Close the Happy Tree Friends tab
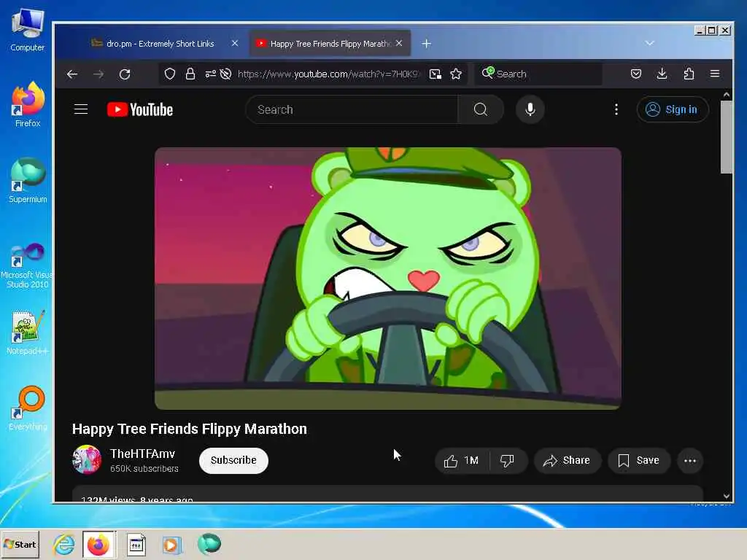This screenshot has width=747, height=560. point(399,43)
